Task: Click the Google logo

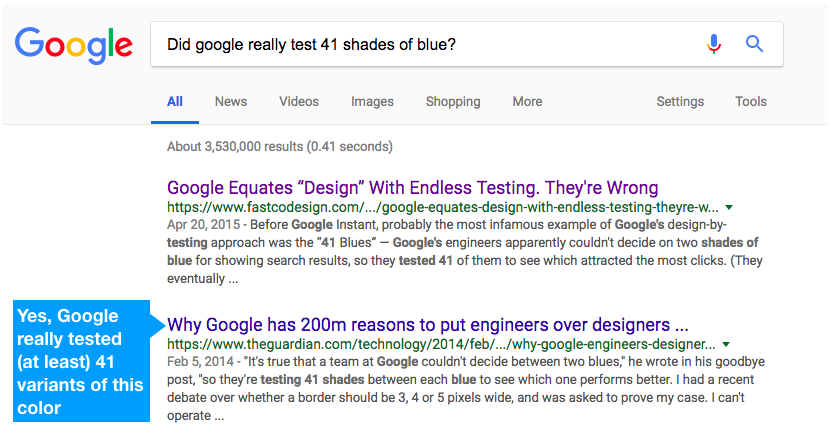Action: click(x=74, y=45)
